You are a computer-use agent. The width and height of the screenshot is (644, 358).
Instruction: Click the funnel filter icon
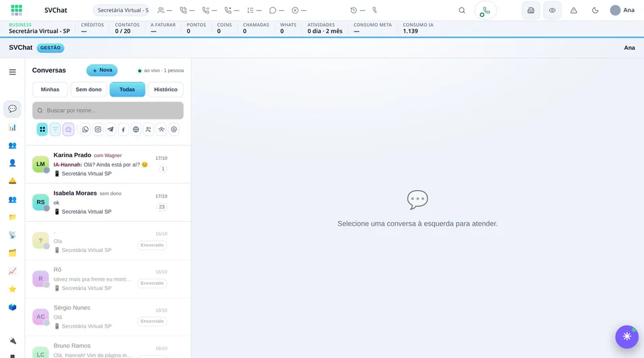[55, 130]
